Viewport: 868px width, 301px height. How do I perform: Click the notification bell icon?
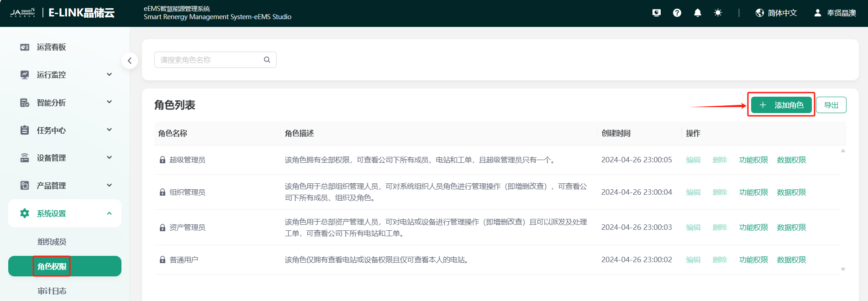(x=697, y=13)
